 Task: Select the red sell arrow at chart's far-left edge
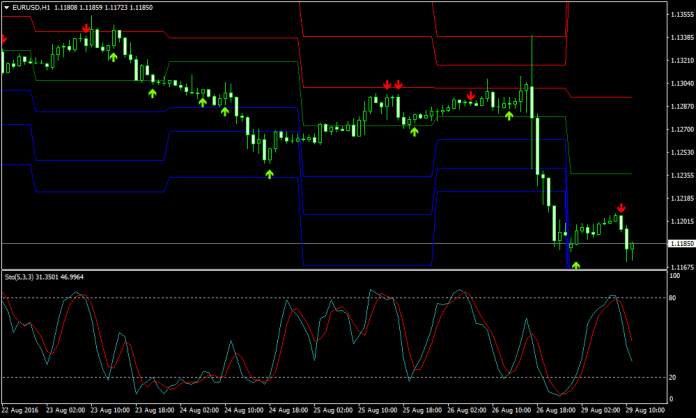pyautogui.click(x=4, y=39)
